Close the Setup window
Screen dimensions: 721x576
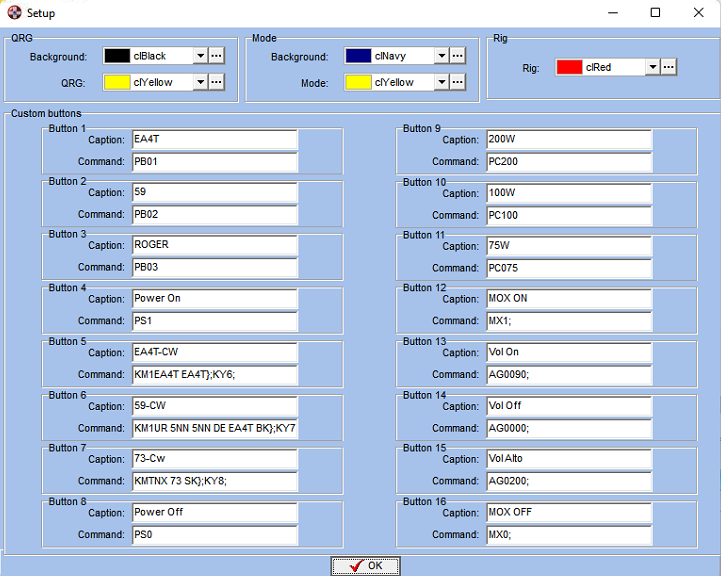tap(698, 13)
